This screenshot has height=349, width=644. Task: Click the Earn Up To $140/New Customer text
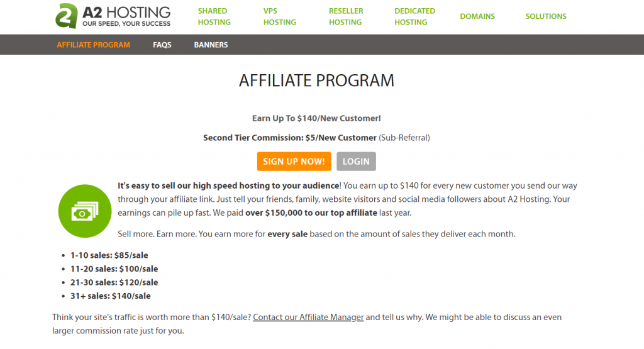pos(316,118)
